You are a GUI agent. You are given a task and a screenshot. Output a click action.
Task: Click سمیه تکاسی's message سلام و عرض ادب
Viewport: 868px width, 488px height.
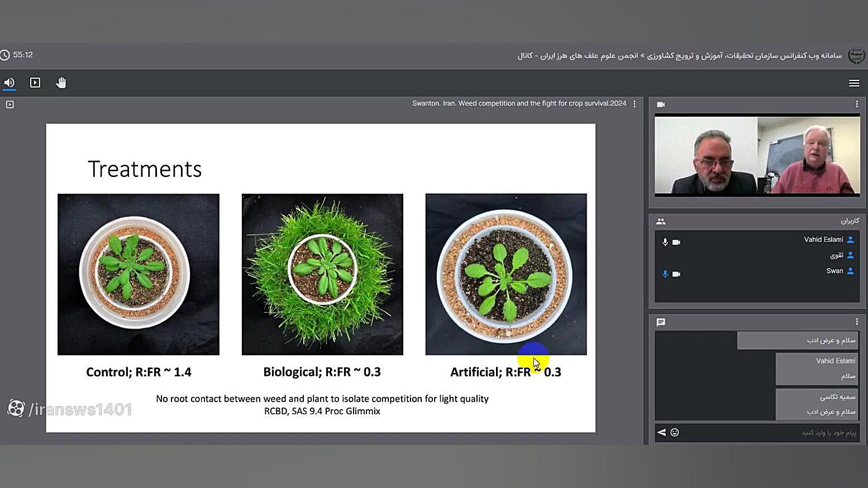(831, 412)
